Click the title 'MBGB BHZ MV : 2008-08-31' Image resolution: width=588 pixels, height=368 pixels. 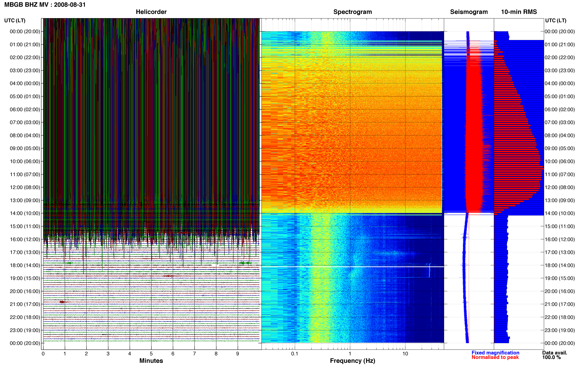pos(45,5)
